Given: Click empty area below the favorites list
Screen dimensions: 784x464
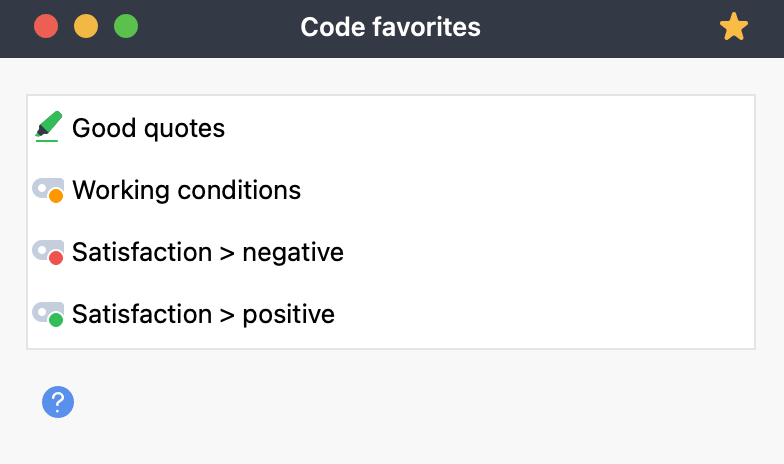Looking at the screenshot, I should 400,405.
